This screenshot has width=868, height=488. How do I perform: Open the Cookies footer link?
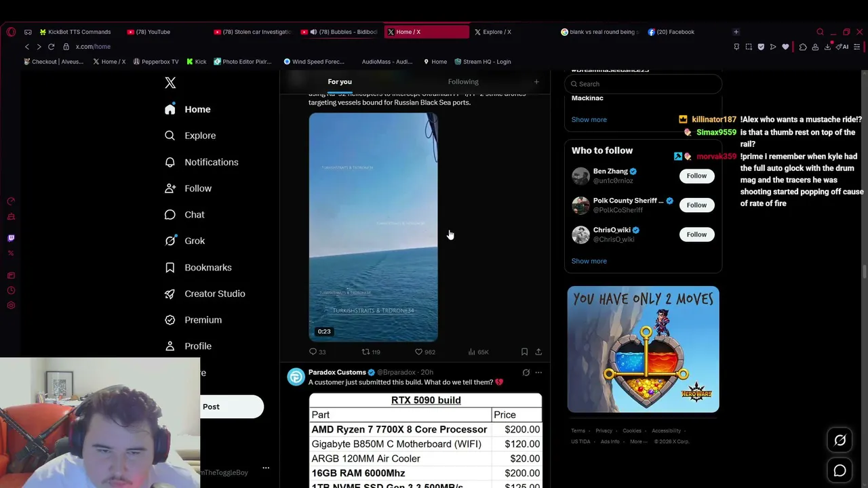(x=632, y=430)
